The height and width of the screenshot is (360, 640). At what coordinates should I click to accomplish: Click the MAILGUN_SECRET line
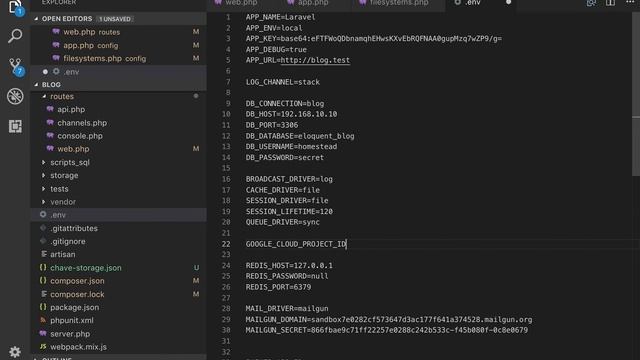pyautogui.click(x=387, y=330)
